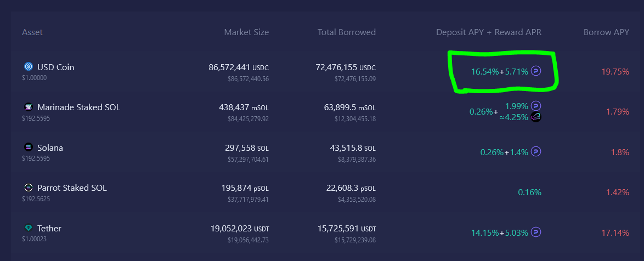Open the Tether asset name
This screenshot has height=261, width=644.
(49, 228)
